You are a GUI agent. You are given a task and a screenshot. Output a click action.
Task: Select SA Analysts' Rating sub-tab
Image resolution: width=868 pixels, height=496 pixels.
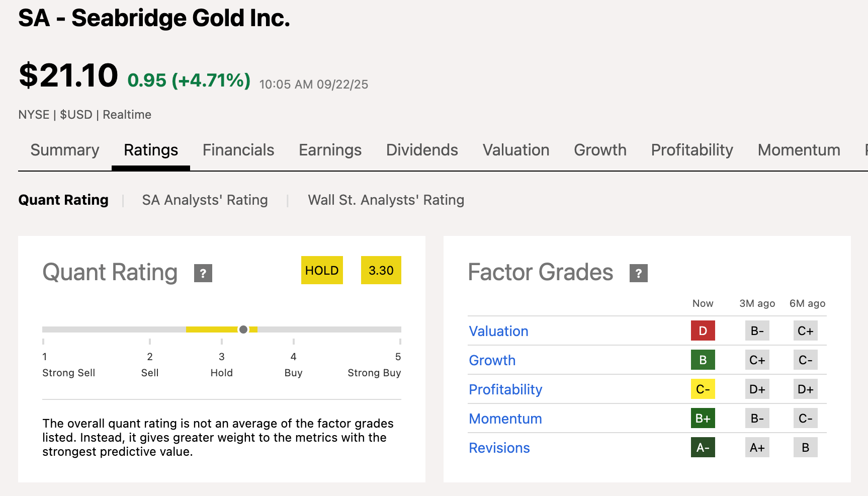[205, 200]
